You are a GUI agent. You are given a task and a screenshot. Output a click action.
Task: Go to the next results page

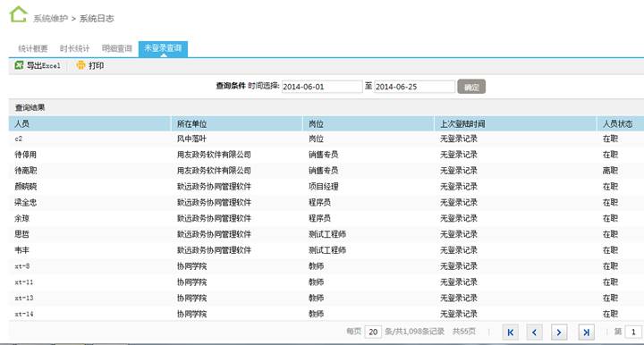[x=559, y=332]
